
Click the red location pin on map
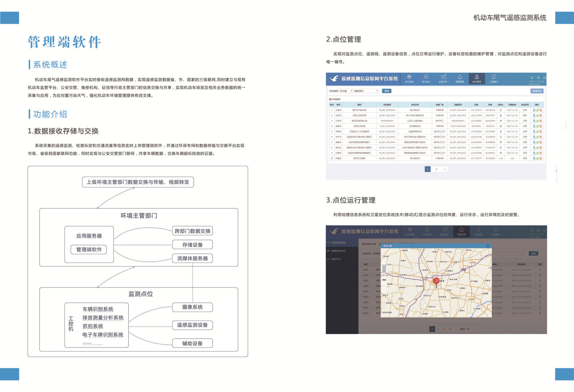[436, 281]
